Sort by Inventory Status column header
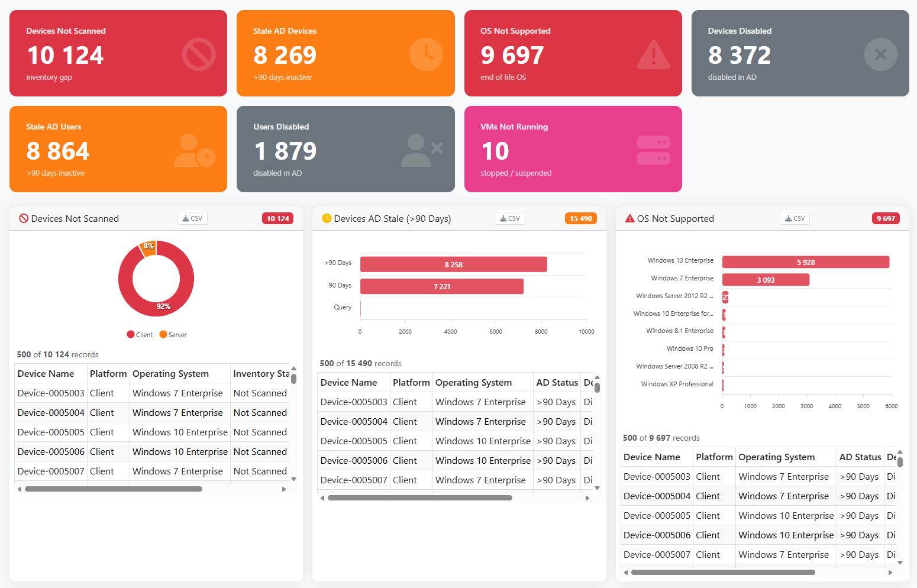917x588 pixels. point(260,373)
